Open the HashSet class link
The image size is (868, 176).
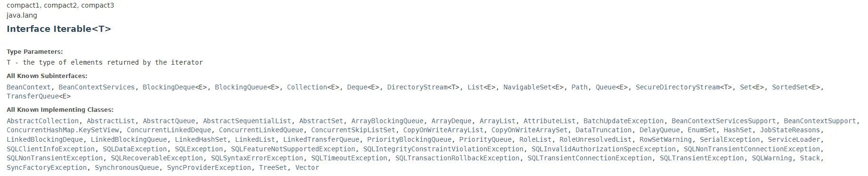coord(738,130)
